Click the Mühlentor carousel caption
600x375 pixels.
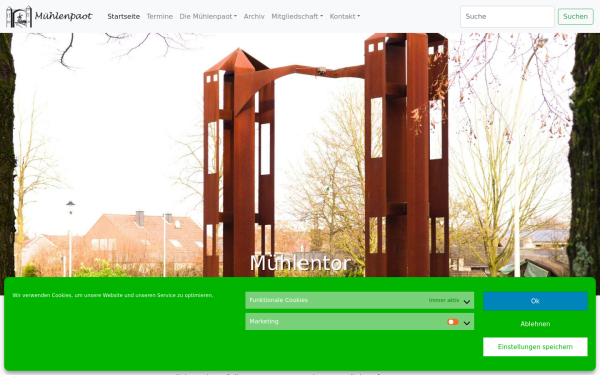(300, 263)
